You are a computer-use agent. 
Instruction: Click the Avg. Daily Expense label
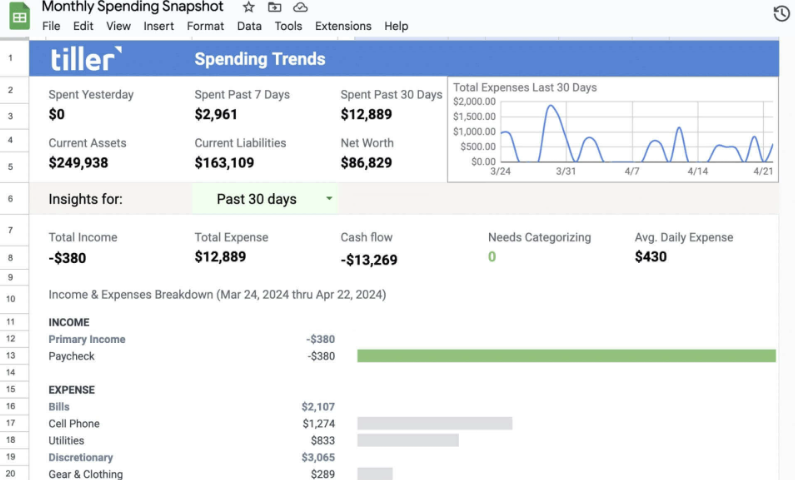pyautogui.click(x=684, y=237)
